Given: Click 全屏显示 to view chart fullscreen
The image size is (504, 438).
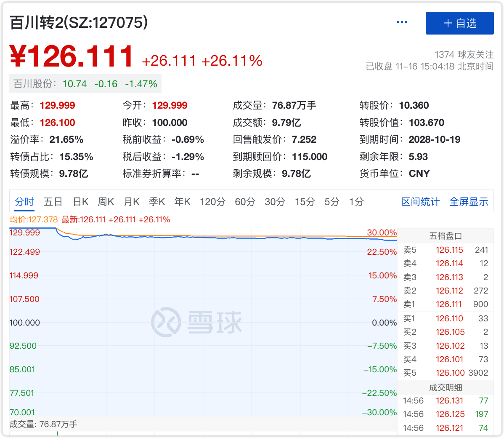Looking at the screenshot, I should [x=469, y=202].
